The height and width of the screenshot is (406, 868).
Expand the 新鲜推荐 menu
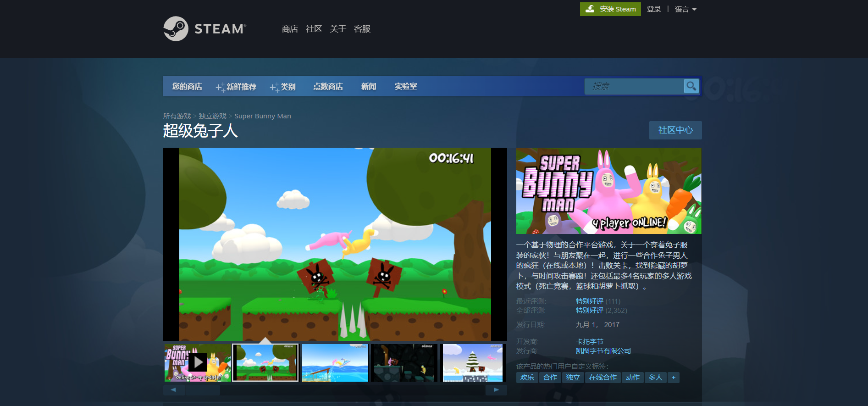(236, 87)
